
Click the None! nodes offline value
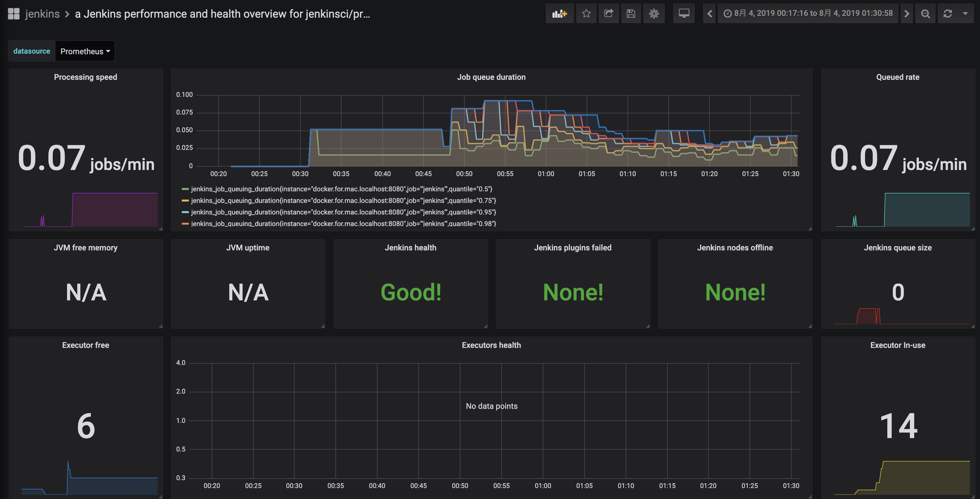click(735, 292)
